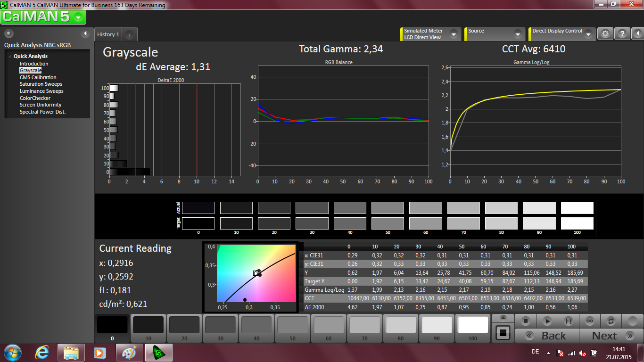Select ColorChecker in the workflow list
Screen dimensions: 644x362
tap(35, 98)
